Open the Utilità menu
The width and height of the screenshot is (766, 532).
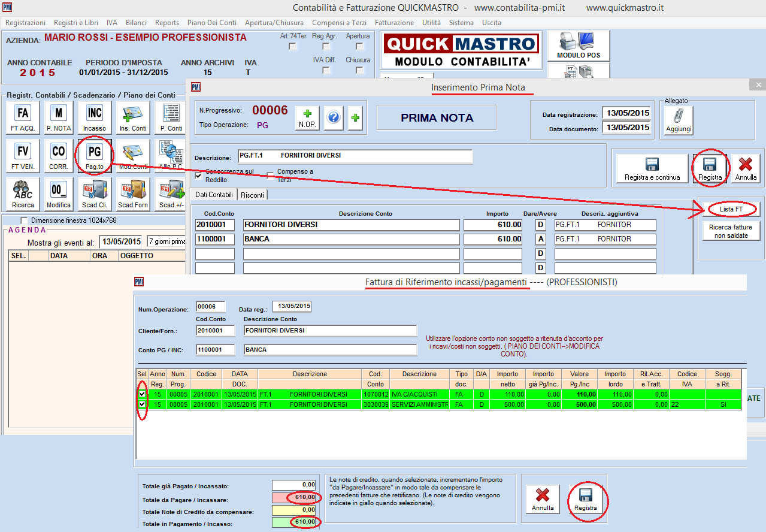tap(431, 22)
